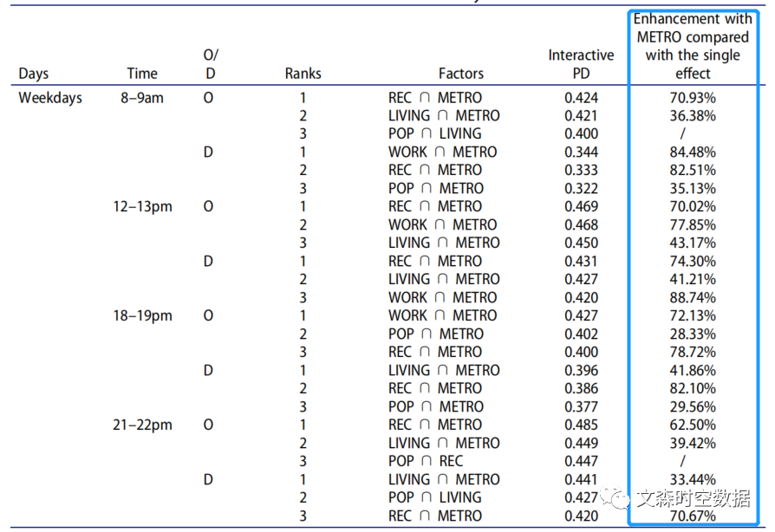The width and height of the screenshot is (775, 532).
Task: Click the Interactive PD value 0.468
Action: (581, 224)
